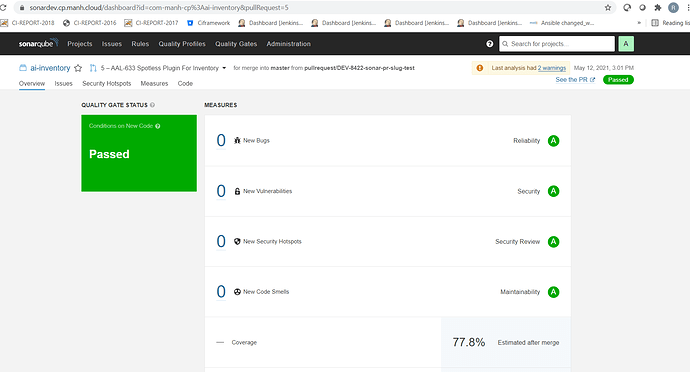This screenshot has height=372, width=690.
Task: Open the New Vulnerabilities count 0
Action: coord(221,191)
